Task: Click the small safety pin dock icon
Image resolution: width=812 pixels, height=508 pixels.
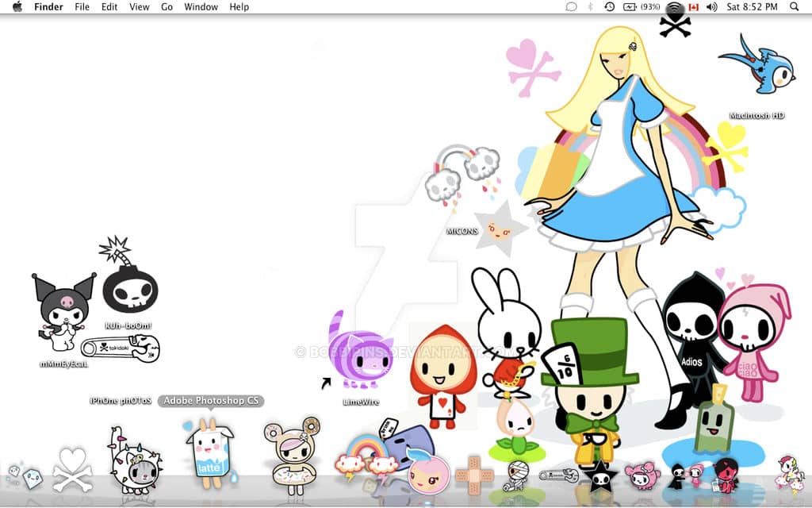Action: click(x=558, y=475)
